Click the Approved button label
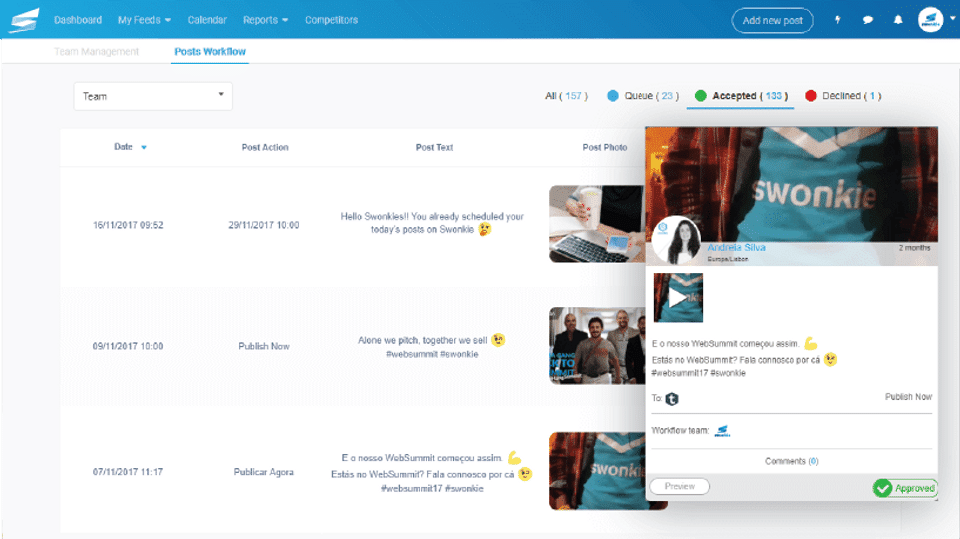This screenshot has width=960, height=539. pos(915,488)
